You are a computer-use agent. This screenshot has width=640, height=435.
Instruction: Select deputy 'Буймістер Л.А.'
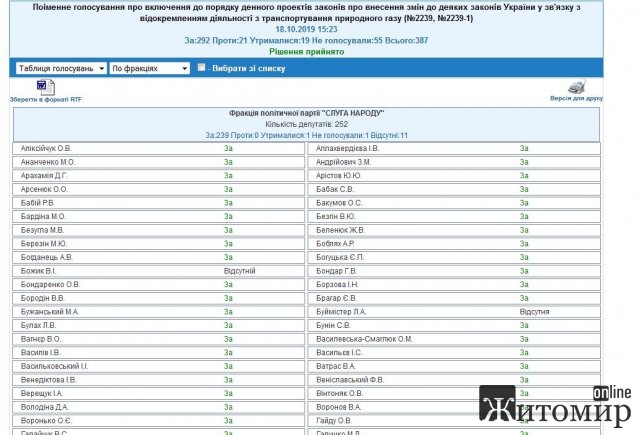pyautogui.click(x=341, y=312)
